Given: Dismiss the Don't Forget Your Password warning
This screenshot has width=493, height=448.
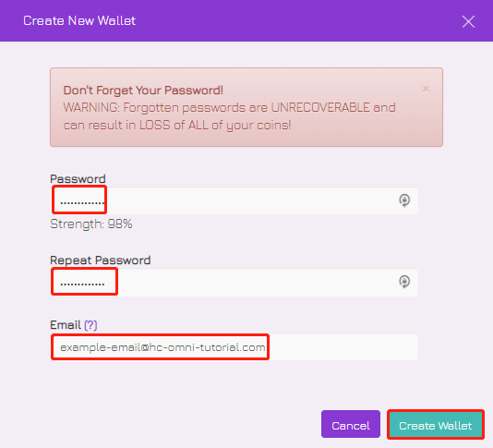Looking at the screenshot, I should click(x=426, y=89).
